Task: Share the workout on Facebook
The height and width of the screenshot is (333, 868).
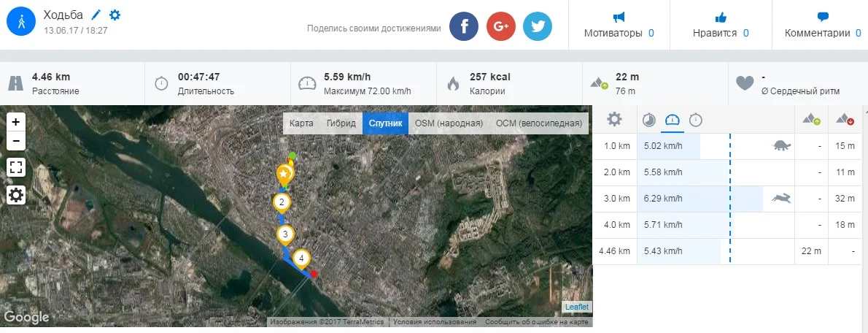Action: click(463, 27)
